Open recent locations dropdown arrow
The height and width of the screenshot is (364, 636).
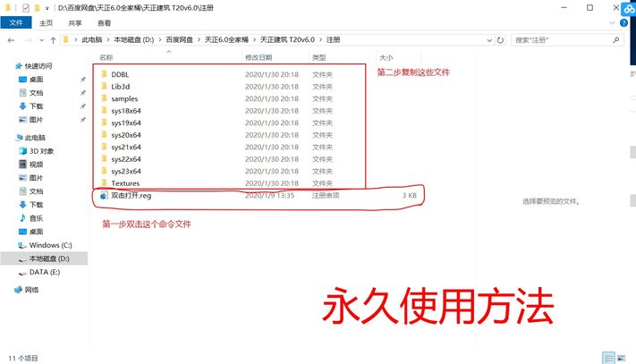click(x=41, y=40)
